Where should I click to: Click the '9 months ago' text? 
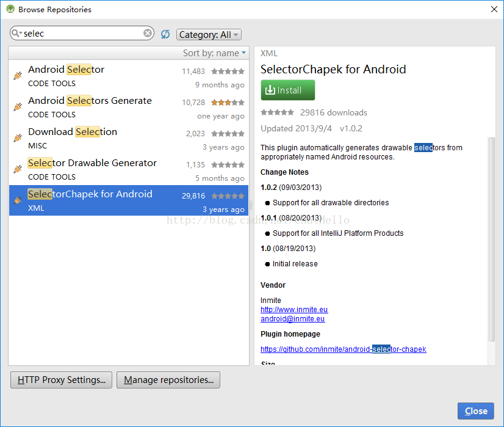[x=220, y=85]
